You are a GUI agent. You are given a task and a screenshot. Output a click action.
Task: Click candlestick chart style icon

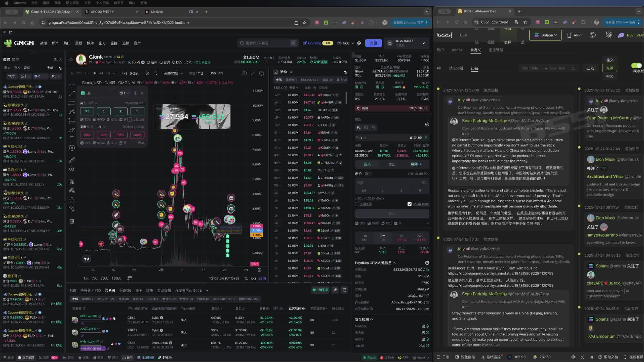click(x=147, y=73)
